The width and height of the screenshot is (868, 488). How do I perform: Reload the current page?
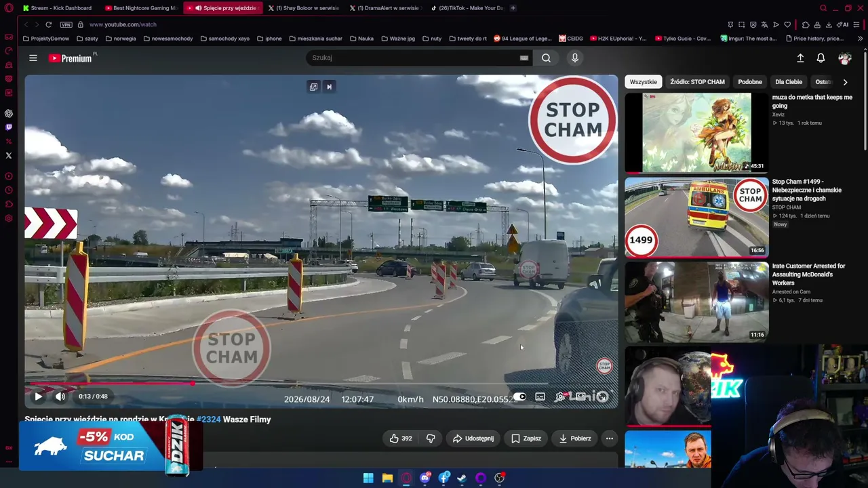point(48,24)
